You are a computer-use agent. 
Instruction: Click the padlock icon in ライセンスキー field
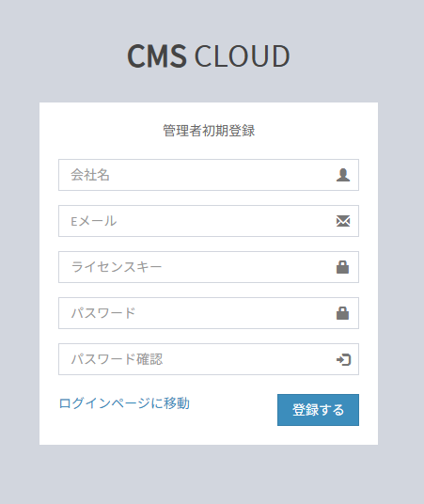tap(342, 267)
